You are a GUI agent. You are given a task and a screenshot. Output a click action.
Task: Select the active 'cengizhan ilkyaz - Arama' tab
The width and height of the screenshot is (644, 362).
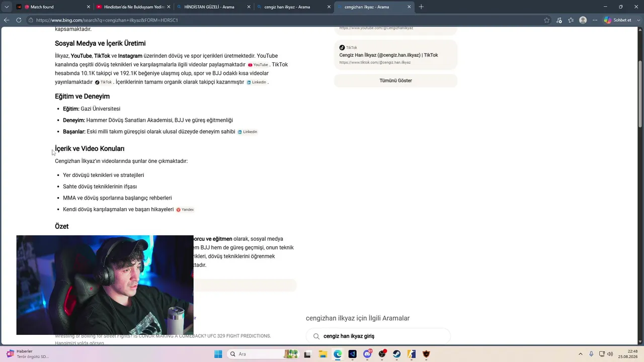[x=374, y=7]
